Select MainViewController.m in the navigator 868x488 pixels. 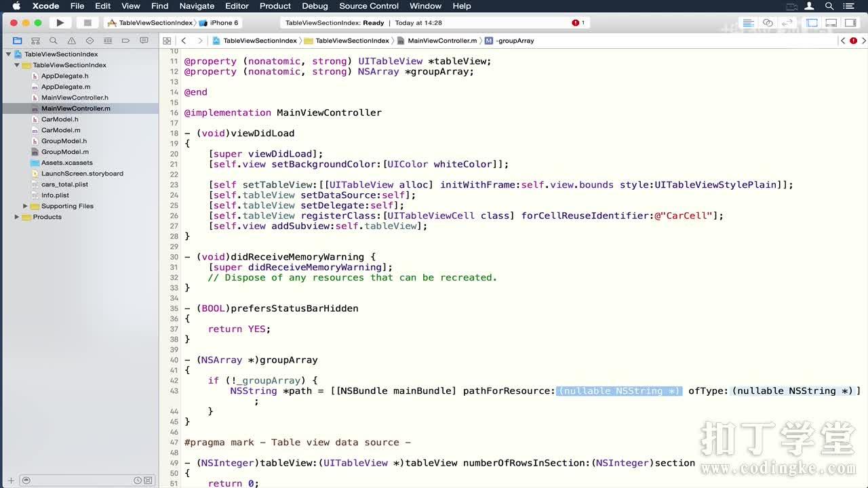[75, 108]
